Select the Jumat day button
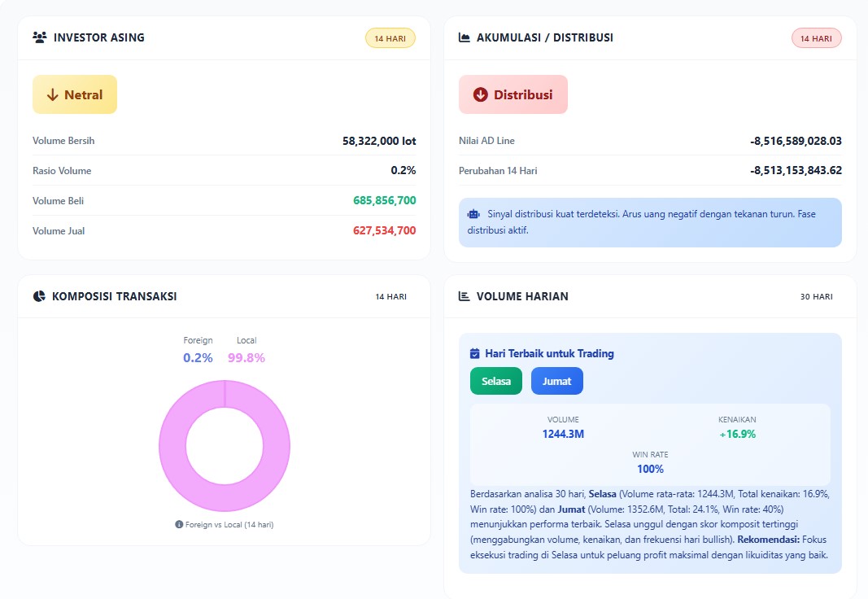This screenshot has width=868, height=599. coord(556,381)
